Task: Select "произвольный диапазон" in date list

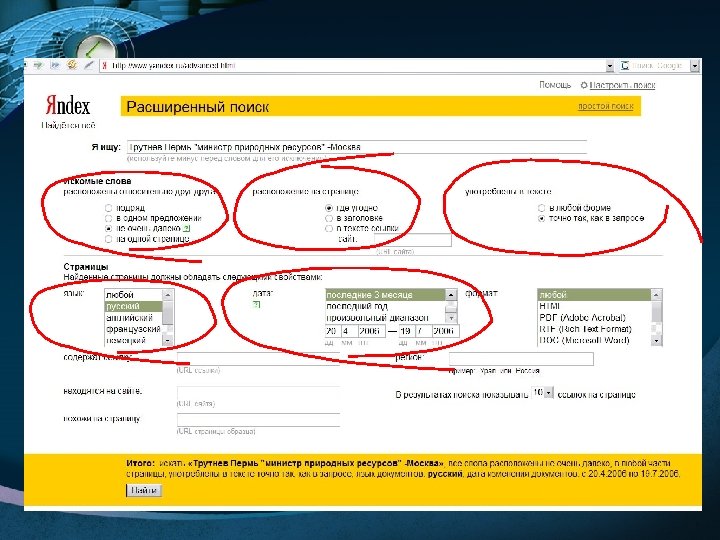Action: 386,318
